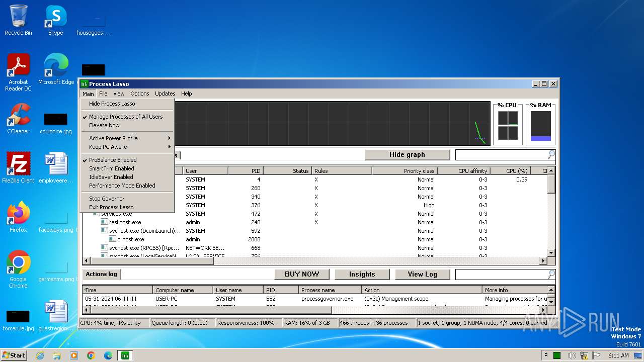Open the housegoes desktop file
Screen dimensions: 644x362
pyautogui.click(x=94, y=25)
